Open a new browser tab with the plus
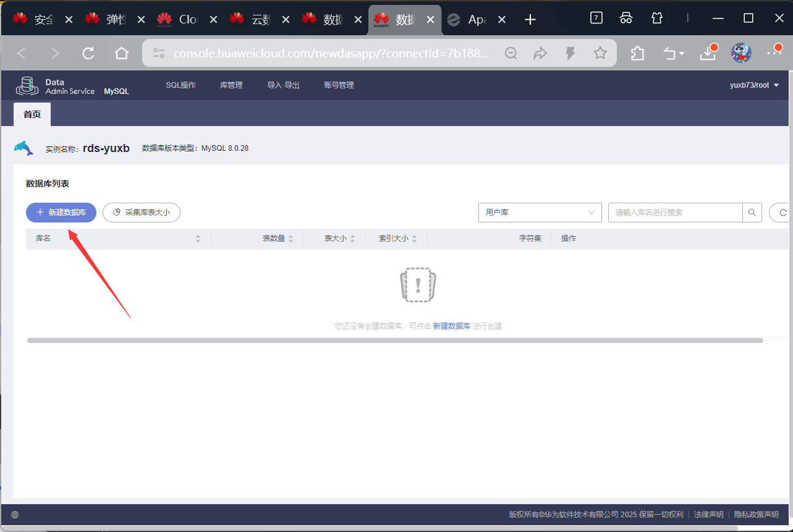This screenshot has height=532, width=793. pyautogui.click(x=530, y=20)
